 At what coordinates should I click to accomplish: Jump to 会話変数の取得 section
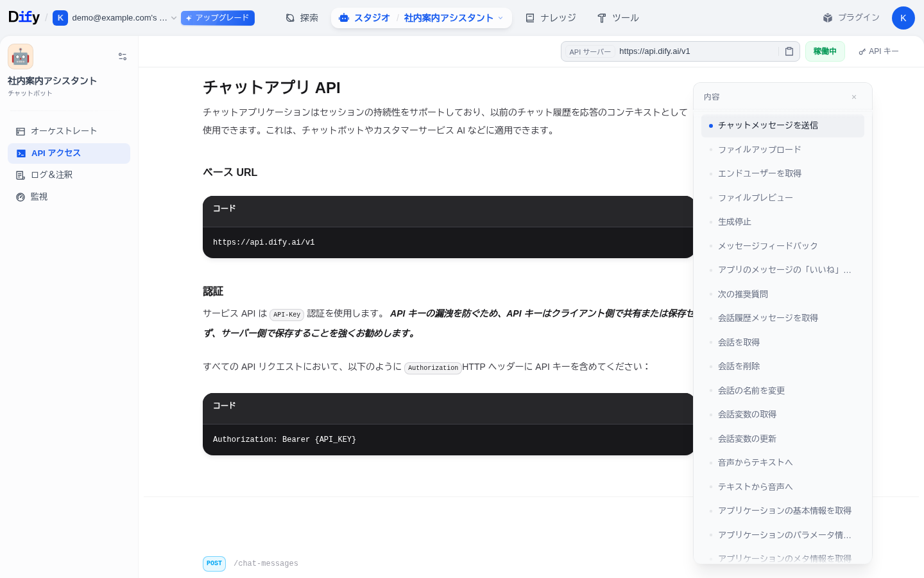(783, 415)
